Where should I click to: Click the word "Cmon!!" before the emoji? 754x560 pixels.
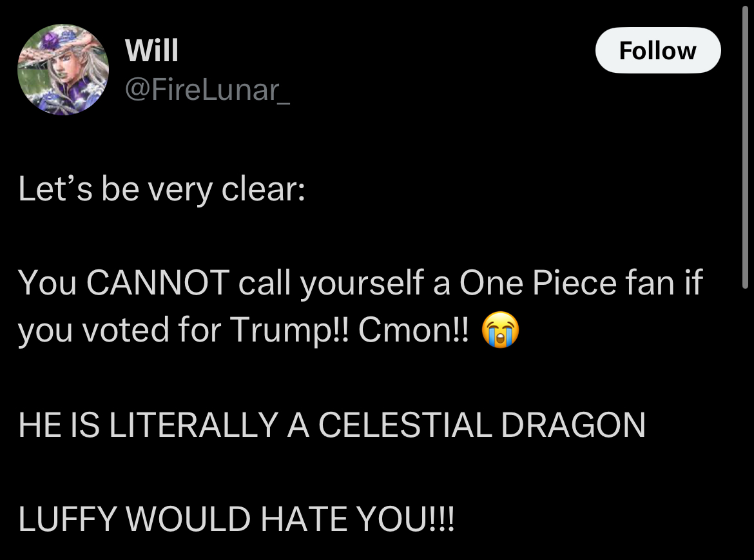coord(413,330)
